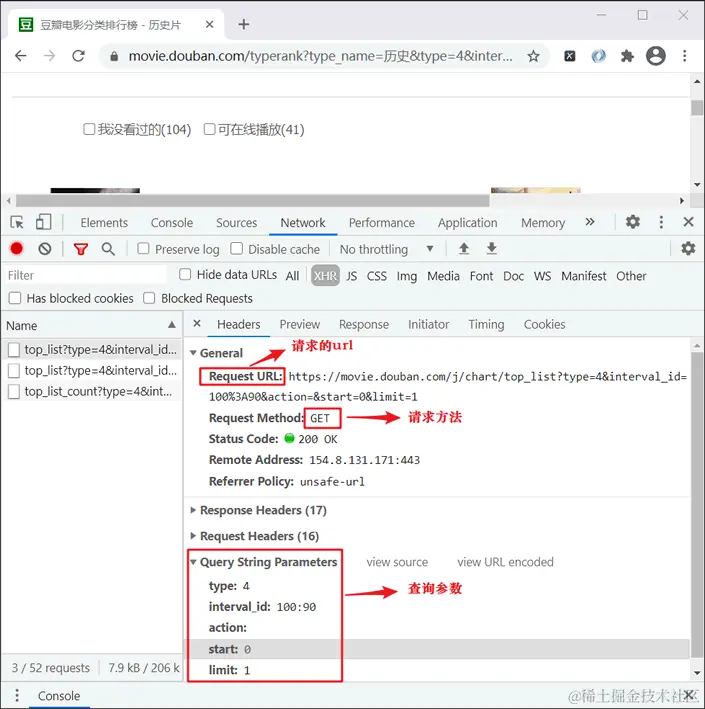Click view source link
Image resolution: width=705 pixels, height=709 pixels.
tap(397, 562)
